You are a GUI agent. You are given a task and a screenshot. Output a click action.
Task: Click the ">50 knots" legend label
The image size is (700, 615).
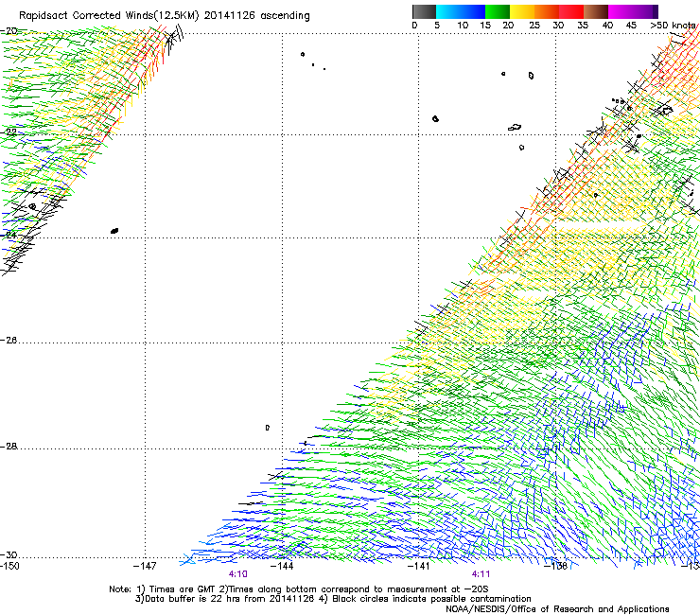pos(673,25)
